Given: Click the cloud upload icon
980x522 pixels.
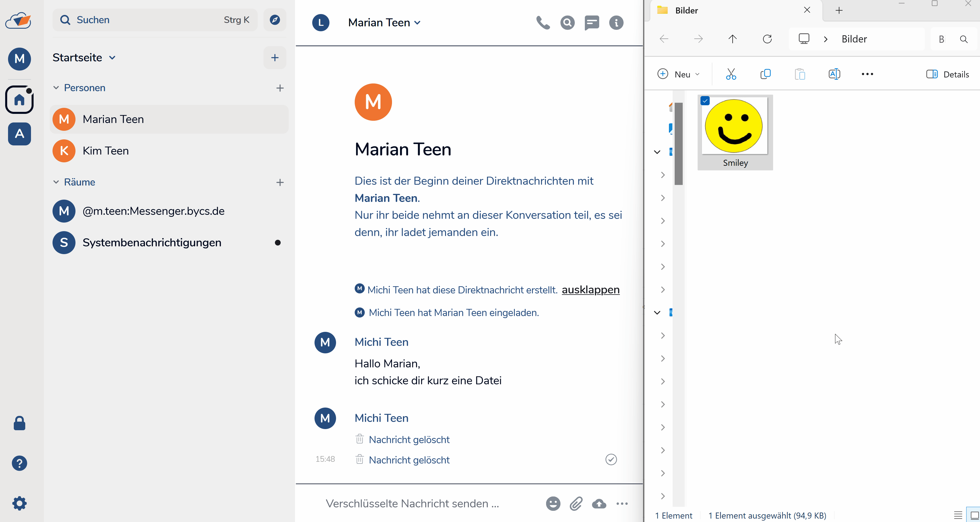Looking at the screenshot, I should [599, 504].
